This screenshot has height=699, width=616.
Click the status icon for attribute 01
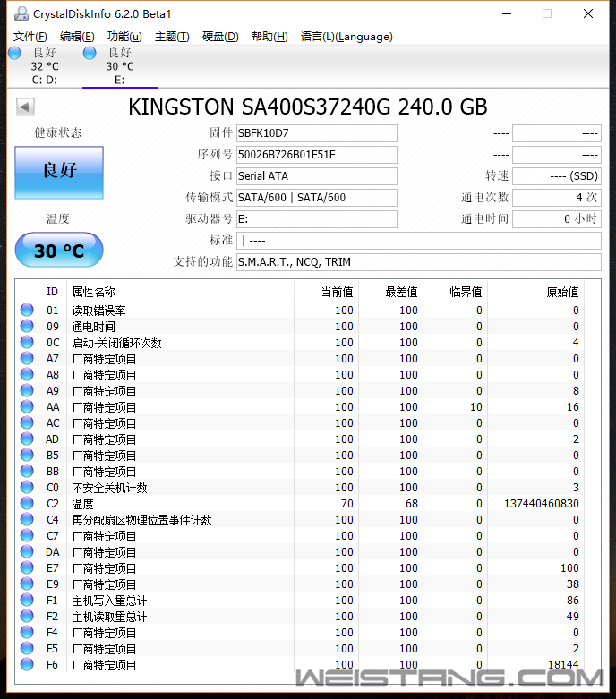(x=27, y=310)
